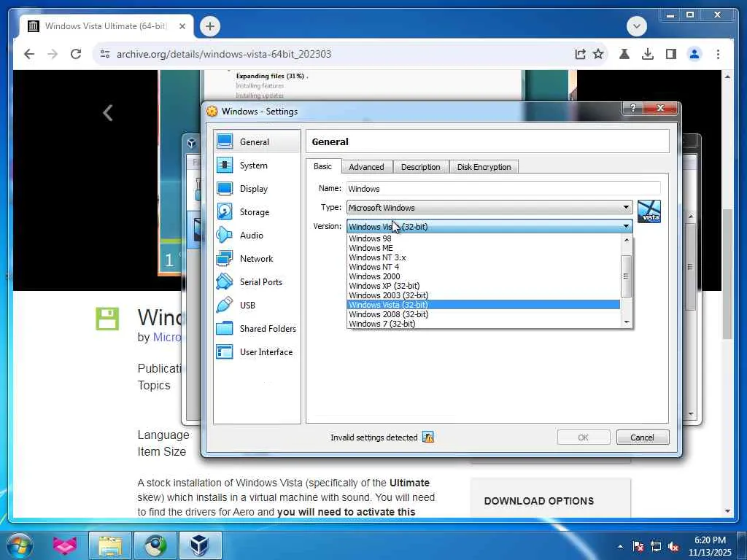Click the archive.org address bar URL
Viewport: 747px width, 560px height.
point(224,54)
